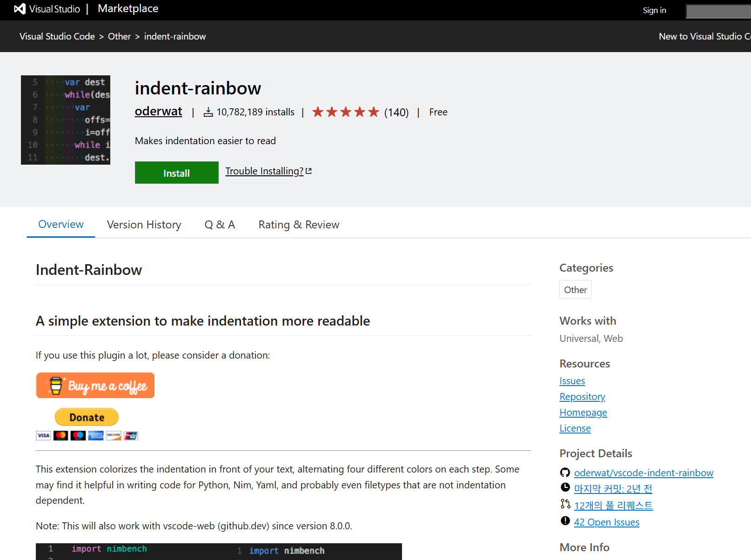The image size is (751, 560).
Task: Go to Visual Studio Code breadcrumb
Action: (57, 36)
